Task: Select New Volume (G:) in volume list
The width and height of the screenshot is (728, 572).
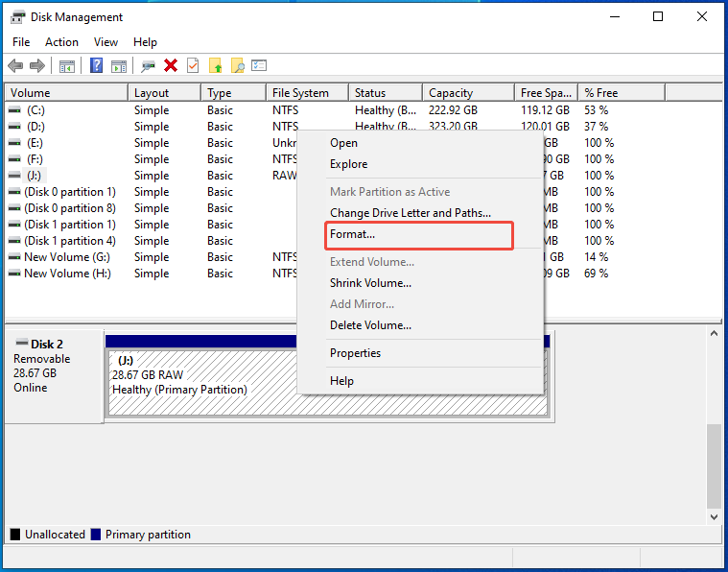Action: [x=67, y=257]
